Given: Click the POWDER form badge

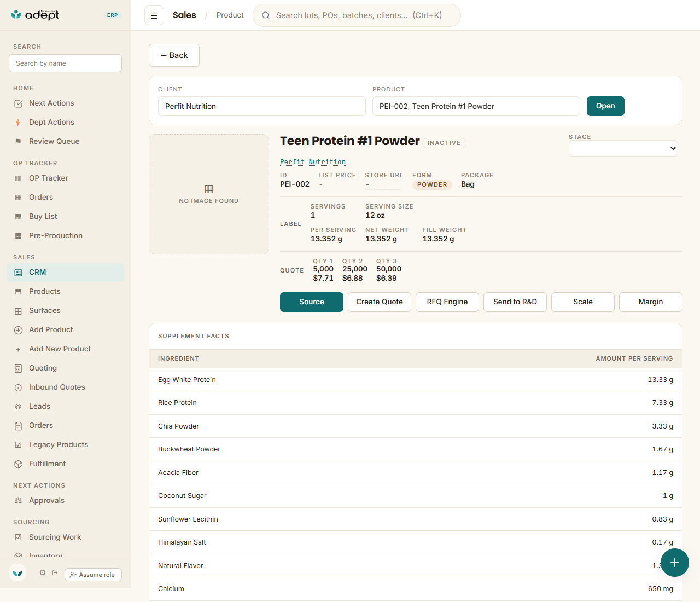Looking at the screenshot, I should 432,185.
